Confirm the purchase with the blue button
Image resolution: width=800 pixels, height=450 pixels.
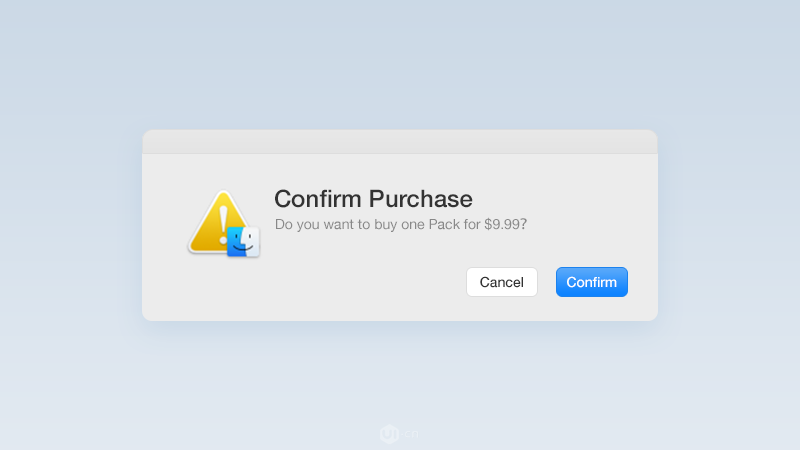click(592, 282)
